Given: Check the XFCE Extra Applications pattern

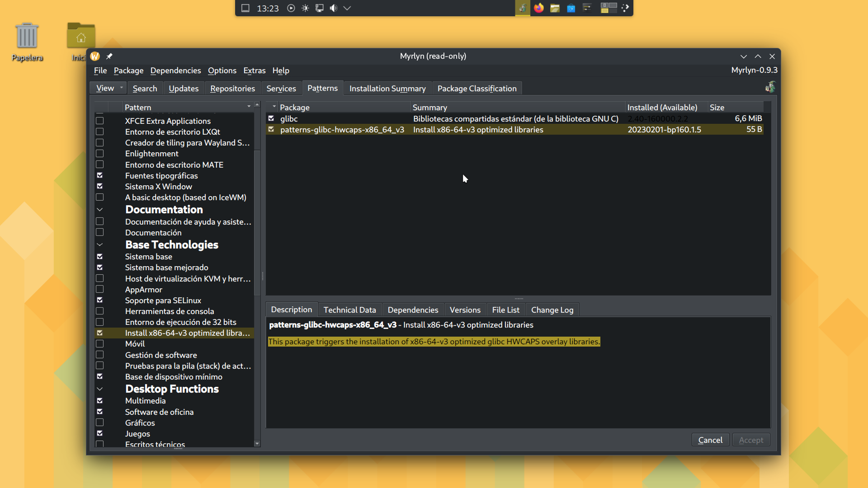Looking at the screenshot, I should pyautogui.click(x=100, y=121).
